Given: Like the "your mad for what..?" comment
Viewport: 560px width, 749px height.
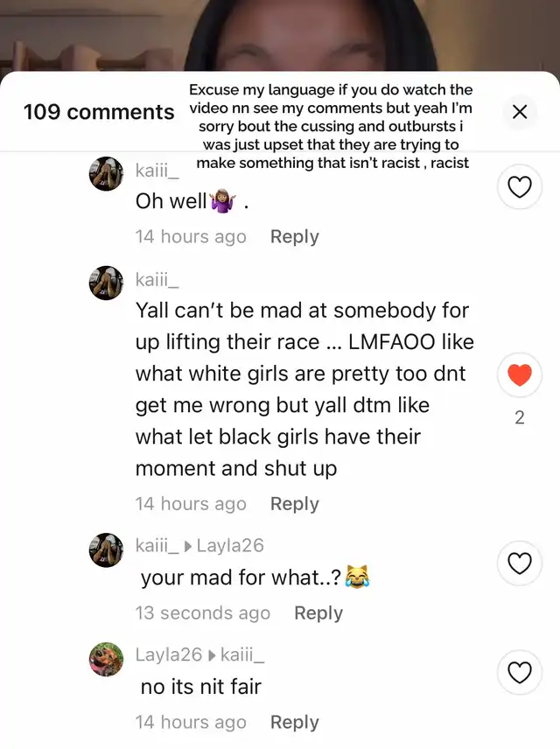Looking at the screenshot, I should 520,563.
